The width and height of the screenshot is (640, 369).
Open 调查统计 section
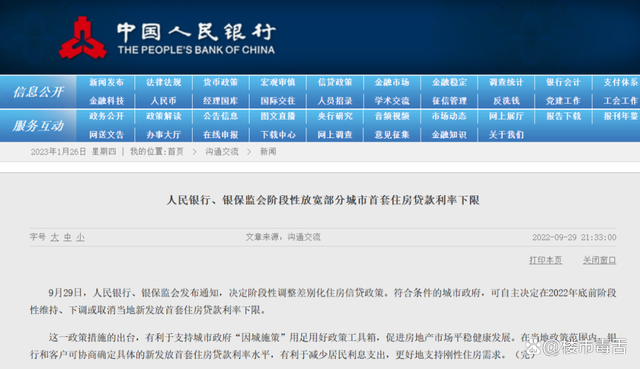pyautogui.click(x=506, y=82)
